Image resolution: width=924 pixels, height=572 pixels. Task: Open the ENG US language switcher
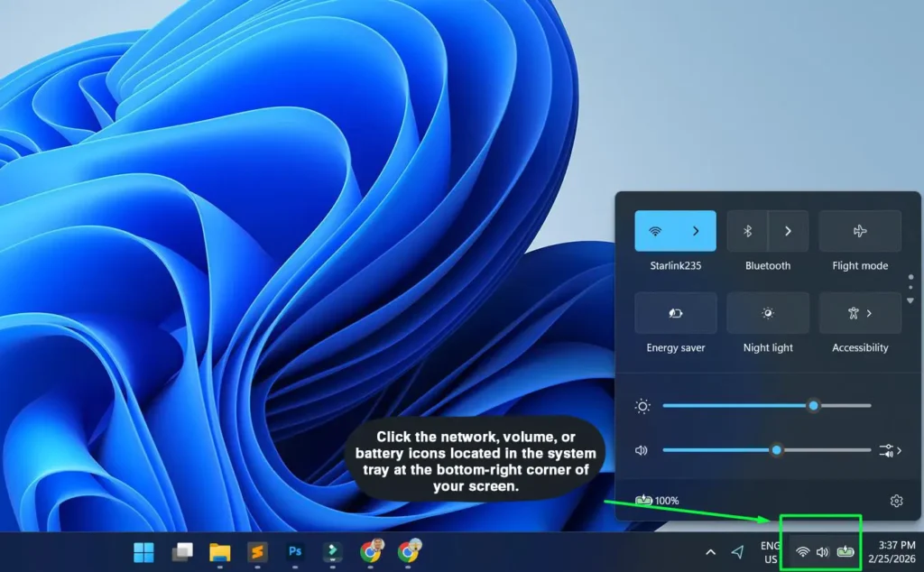coord(770,551)
